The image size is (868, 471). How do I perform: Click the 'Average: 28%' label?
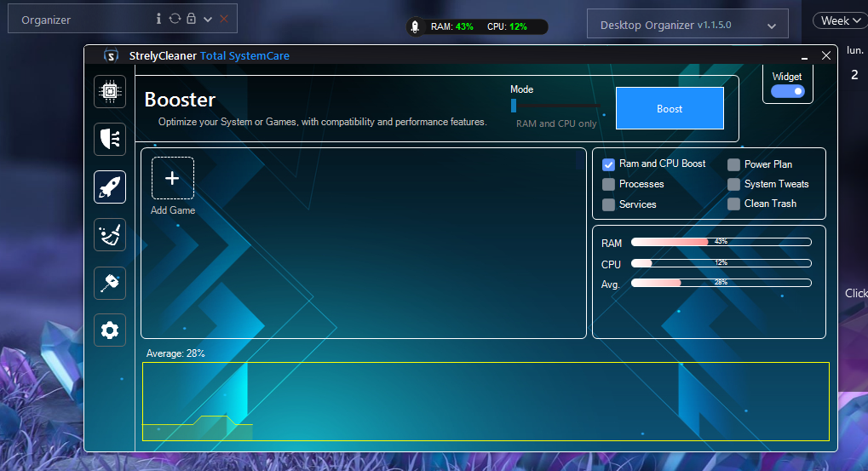click(x=175, y=353)
